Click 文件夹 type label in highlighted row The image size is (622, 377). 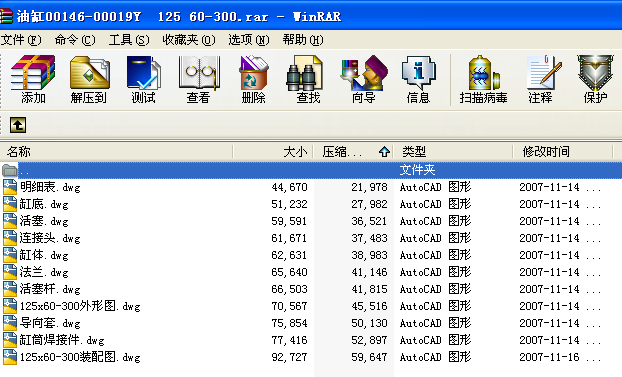(417, 170)
